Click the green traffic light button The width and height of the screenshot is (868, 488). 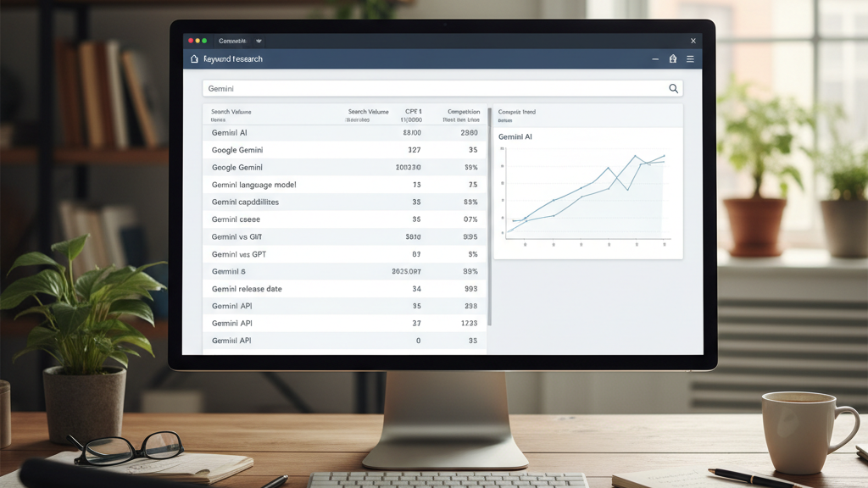pos(204,41)
